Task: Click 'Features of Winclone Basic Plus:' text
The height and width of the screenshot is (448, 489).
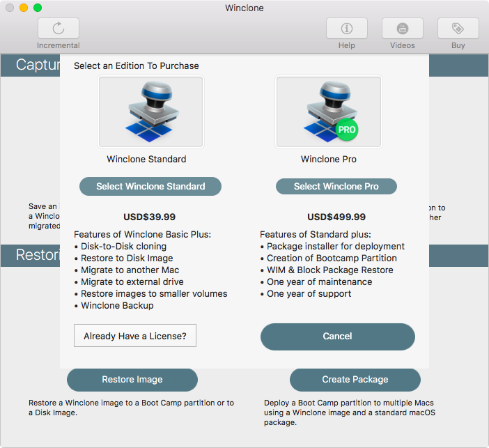Action: click(143, 235)
